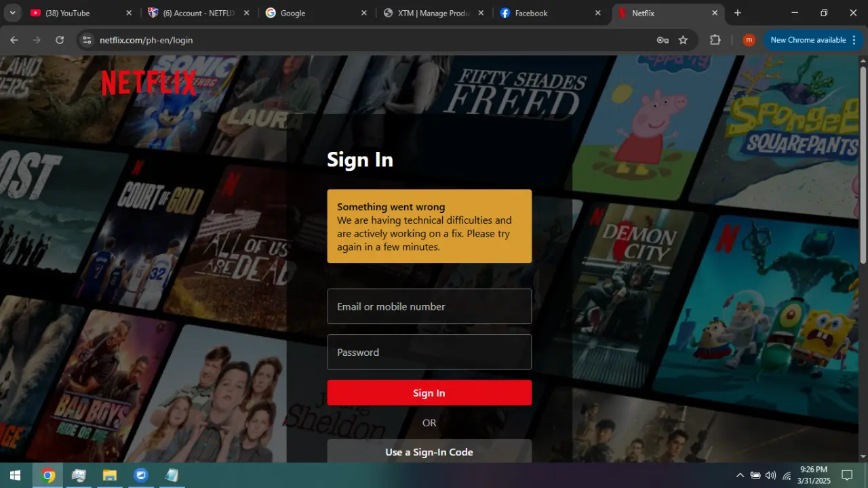This screenshot has width=868, height=488.
Task: Show hidden system tray icons
Action: click(x=740, y=475)
